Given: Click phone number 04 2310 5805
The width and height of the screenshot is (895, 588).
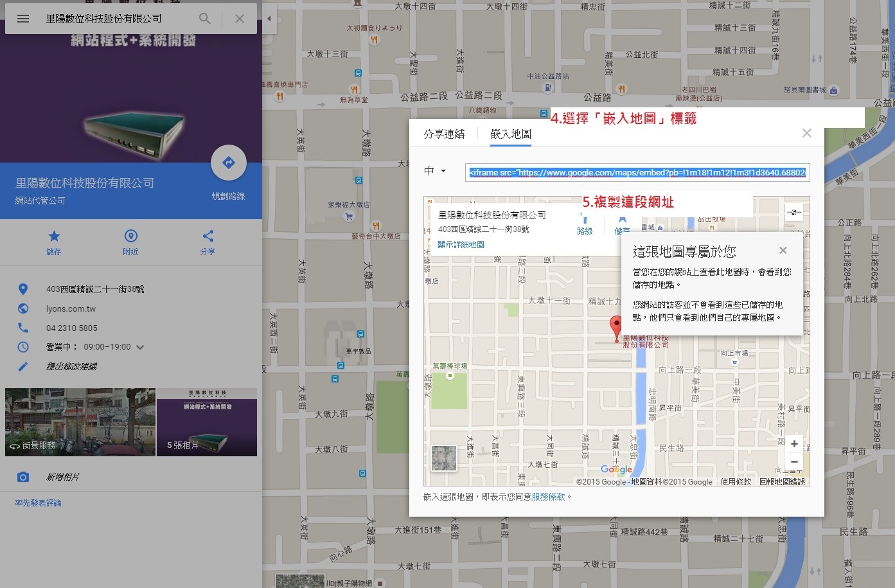Looking at the screenshot, I should pyautogui.click(x=72, y=328).
